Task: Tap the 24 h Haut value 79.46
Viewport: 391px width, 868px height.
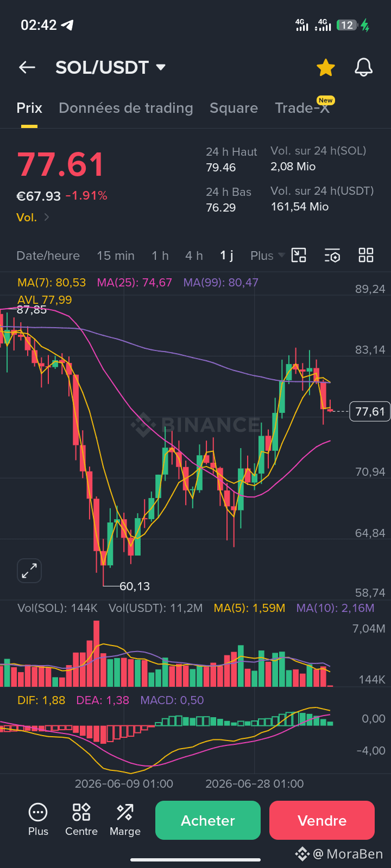Action: [x=221, y=167]
